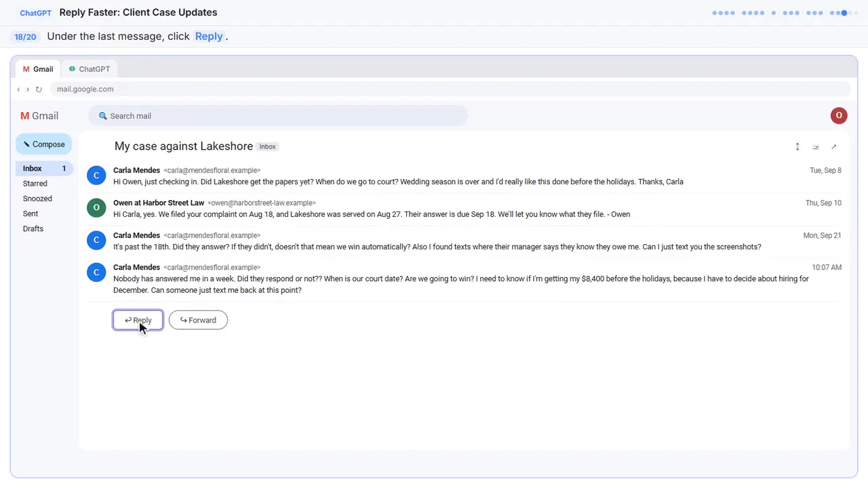This screenshot has width=868, height=488.
Task: Click the browser forward arrow
Action: point(28,89)
